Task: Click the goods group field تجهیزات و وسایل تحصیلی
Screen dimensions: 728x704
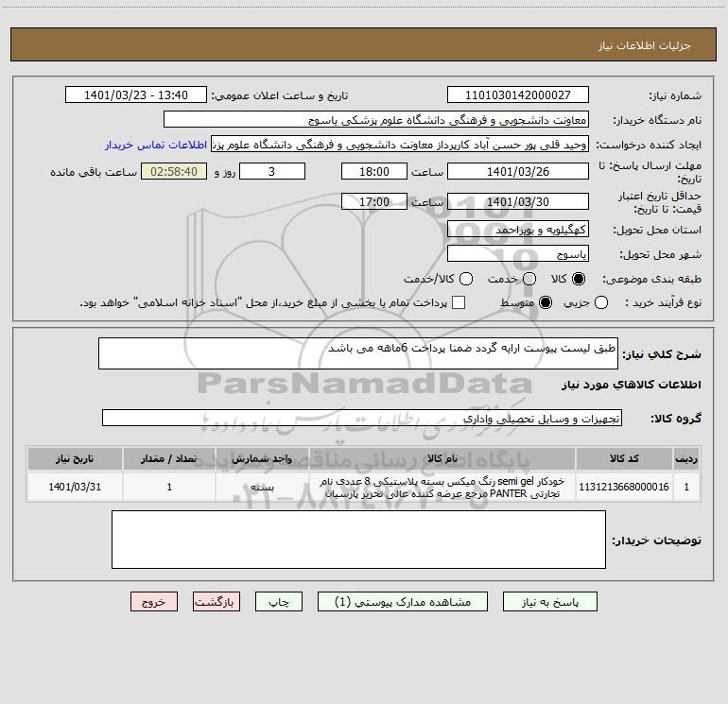Action: pos(362,418)
